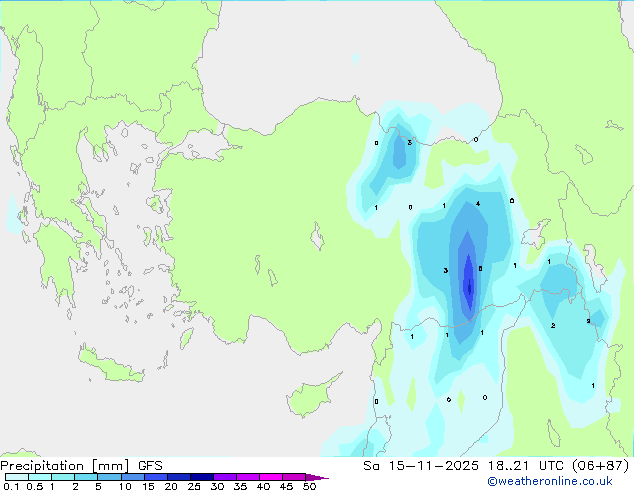
Task: Click the '40' legend scale label
Action: point(263,486)
